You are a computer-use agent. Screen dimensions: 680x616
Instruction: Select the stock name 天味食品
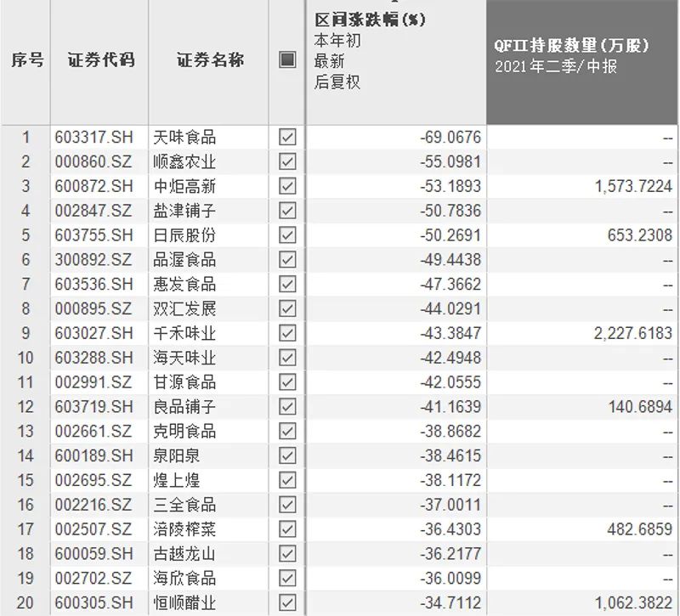click(x=184, y=137)
